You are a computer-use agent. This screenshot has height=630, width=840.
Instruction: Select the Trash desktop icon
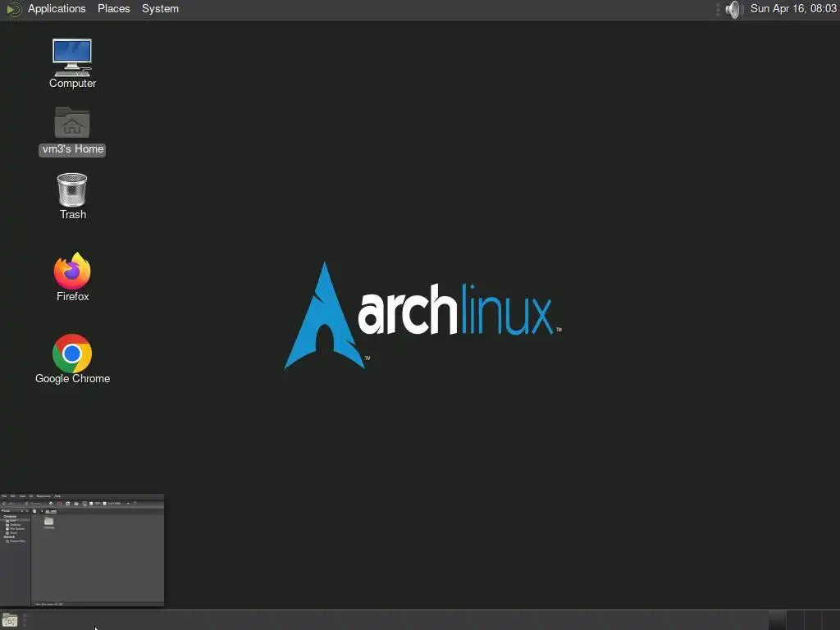coord(72,196)
